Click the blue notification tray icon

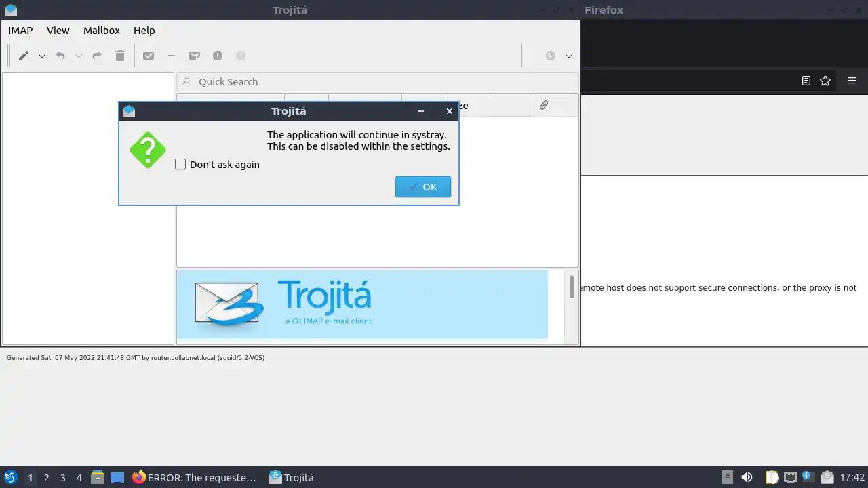(x=808, y=477)
